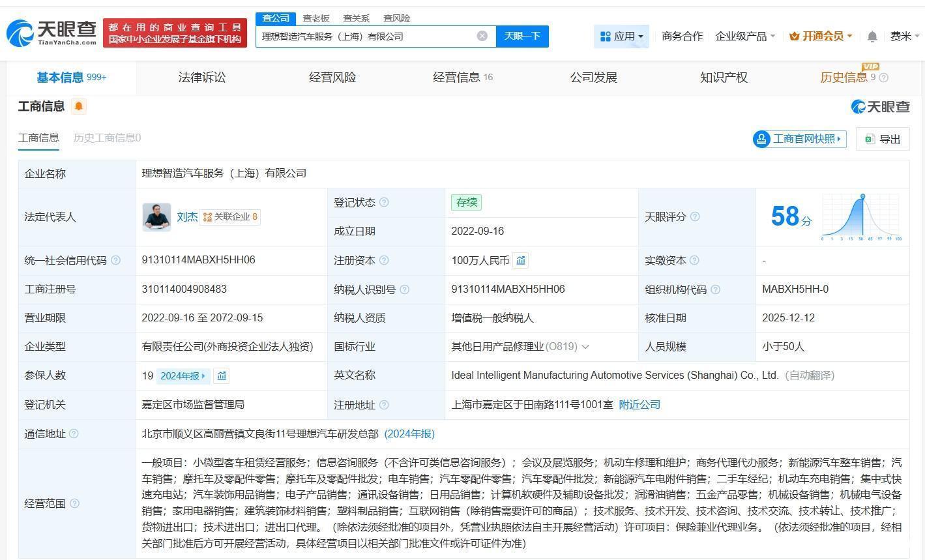Open legal representative 刘杰 link
925x560 pixels.
(187, 217)
